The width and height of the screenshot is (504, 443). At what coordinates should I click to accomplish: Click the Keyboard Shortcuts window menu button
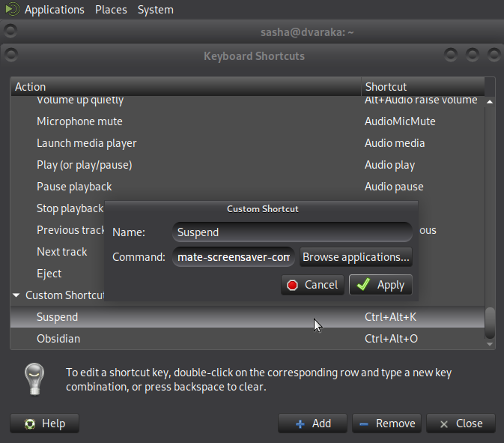[11, 55]
